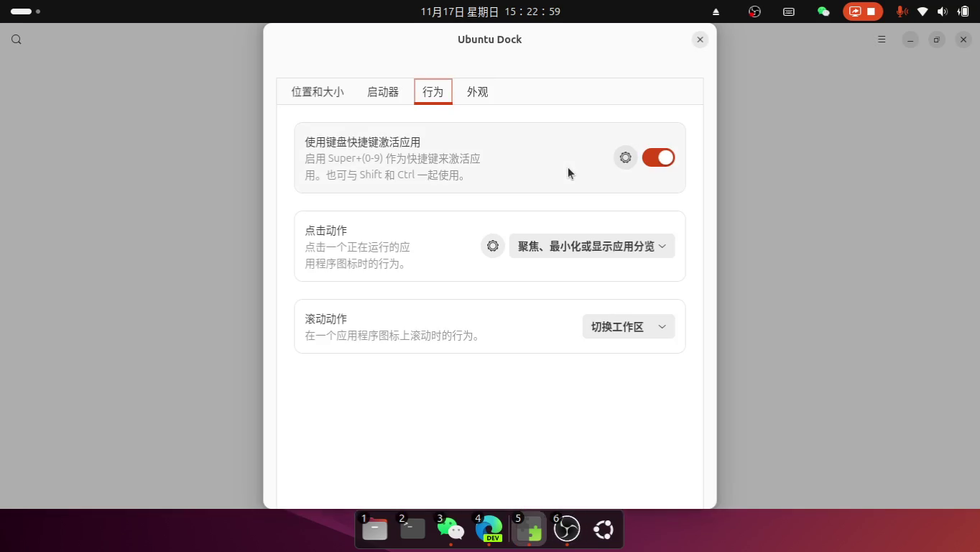The width and height of the screenshot is (980, 552).
Task: Close the Ubuntu Dock dialog
Action: (700, 40)
